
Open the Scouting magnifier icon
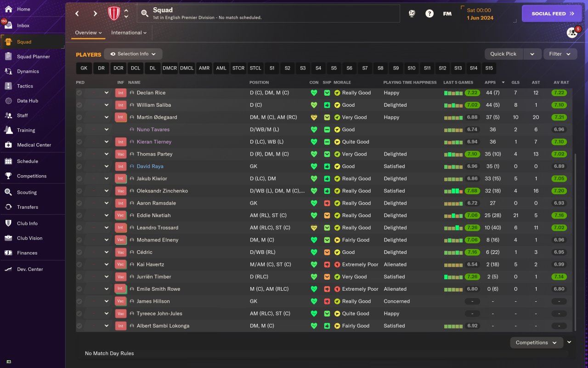[8, 192]
